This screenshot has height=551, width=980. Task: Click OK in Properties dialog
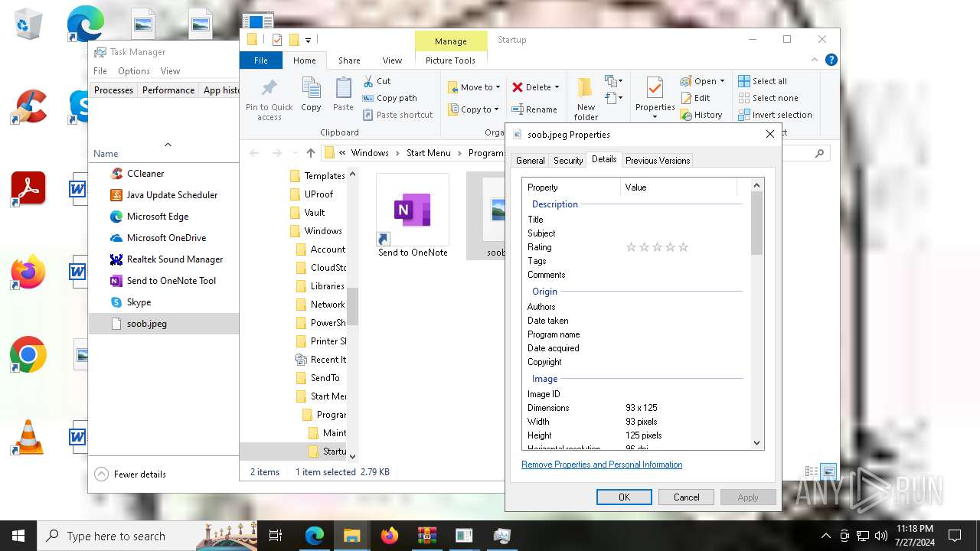pos(624,497)
